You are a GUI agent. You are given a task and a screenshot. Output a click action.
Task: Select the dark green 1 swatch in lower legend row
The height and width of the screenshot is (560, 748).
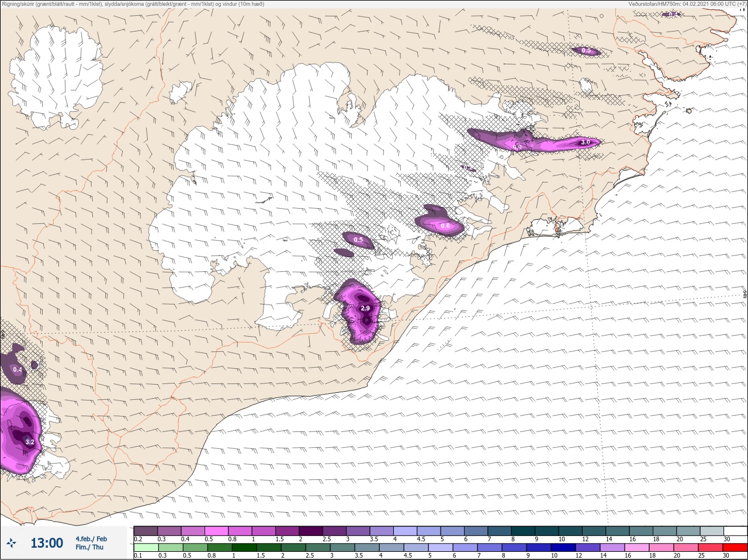pyautogui.click(x=244, y=548)
